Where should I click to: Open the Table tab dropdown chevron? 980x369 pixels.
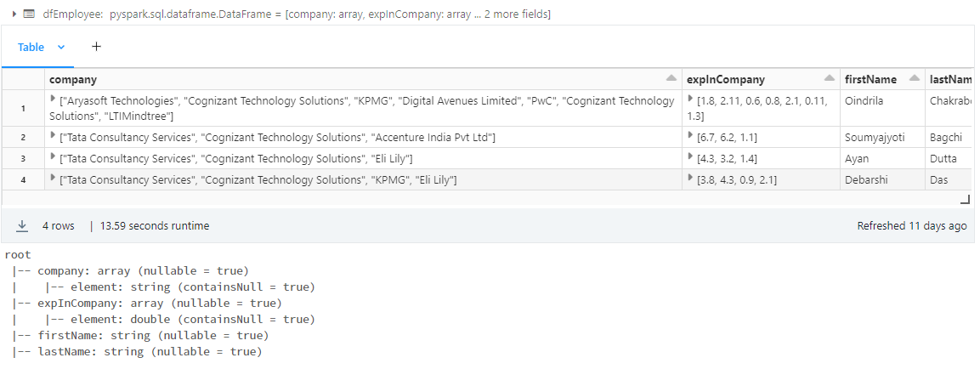pyautogui.click(x=61, y=47)
